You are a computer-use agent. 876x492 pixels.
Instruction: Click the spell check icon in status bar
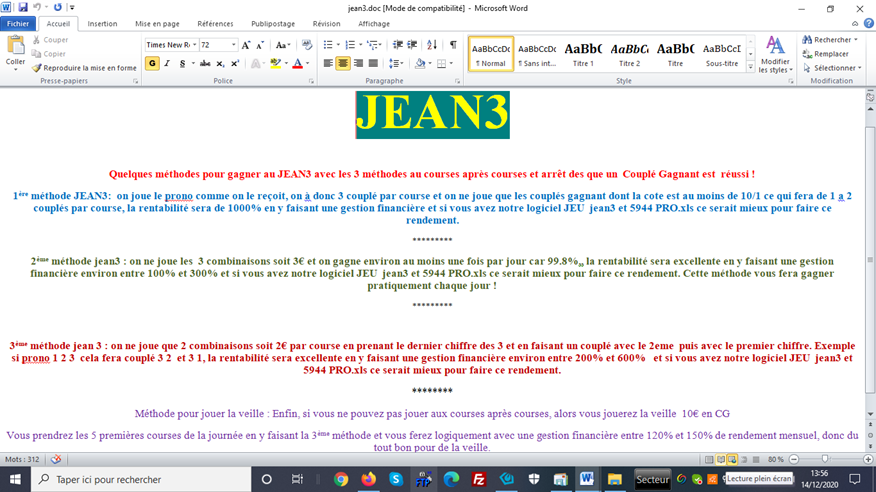pos(56,459)
